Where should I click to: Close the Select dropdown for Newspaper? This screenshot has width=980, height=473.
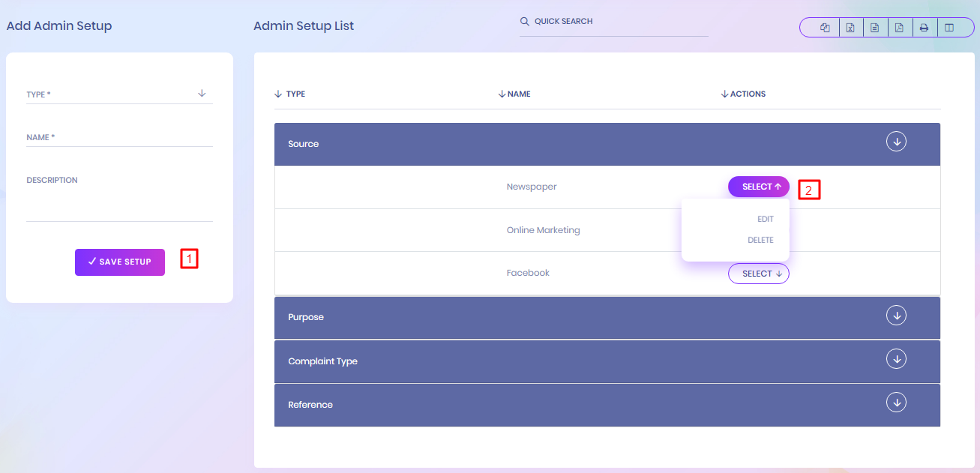[x=758, y=187]
